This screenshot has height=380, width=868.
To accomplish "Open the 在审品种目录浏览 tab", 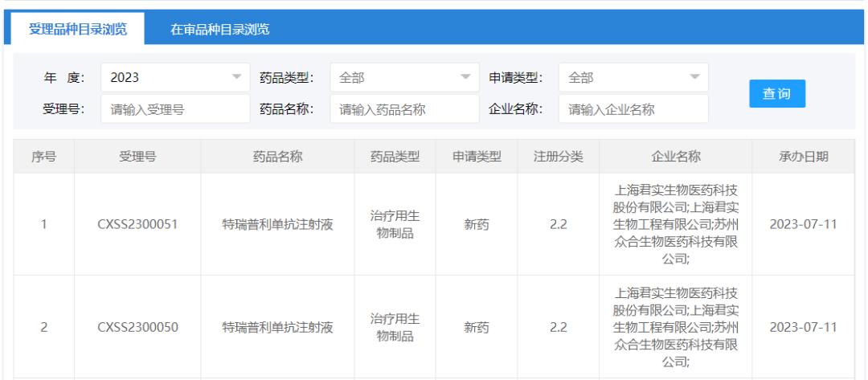I will [219, 30].
